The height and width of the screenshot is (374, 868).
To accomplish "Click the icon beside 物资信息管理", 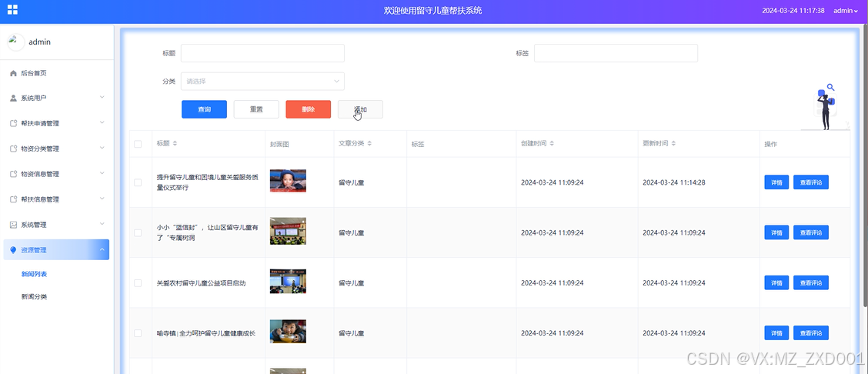I will click(x=13, y=174).
